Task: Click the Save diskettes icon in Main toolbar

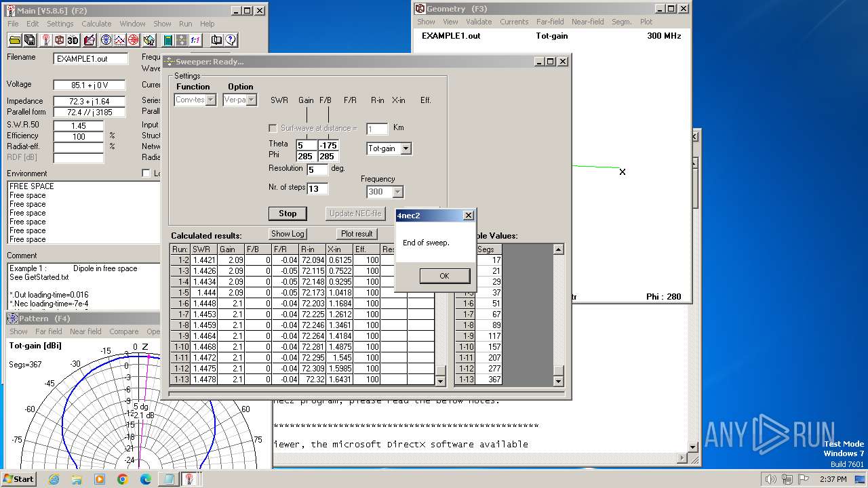Action: pos(29,40)
